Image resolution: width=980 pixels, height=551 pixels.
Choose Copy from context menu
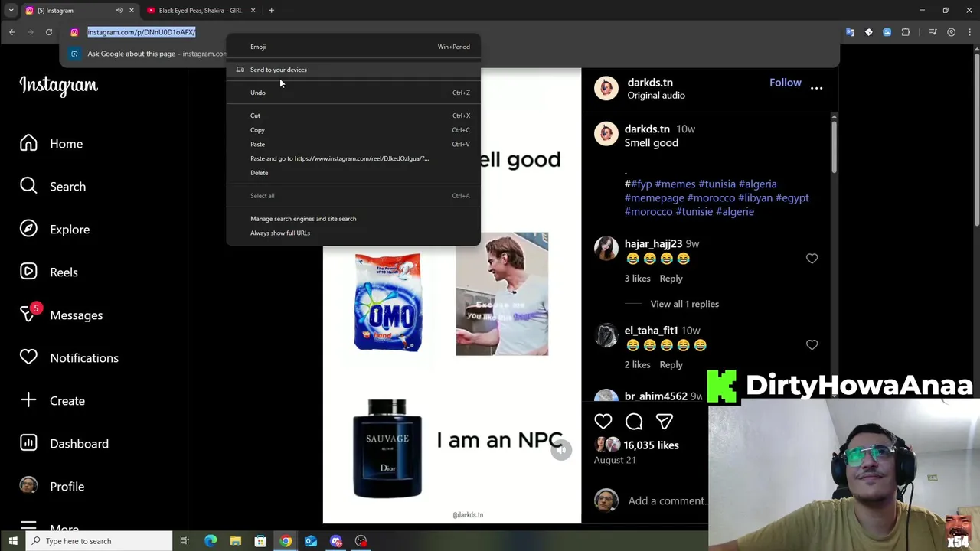354,130
